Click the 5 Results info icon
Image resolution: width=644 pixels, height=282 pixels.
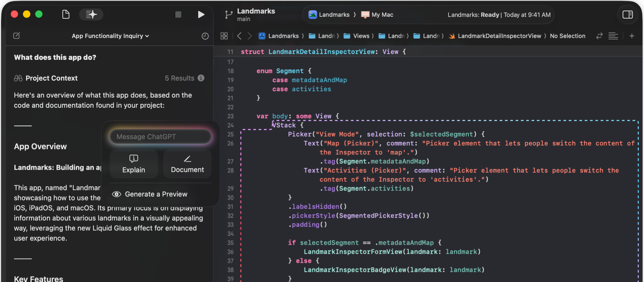(x=201, y=78)
